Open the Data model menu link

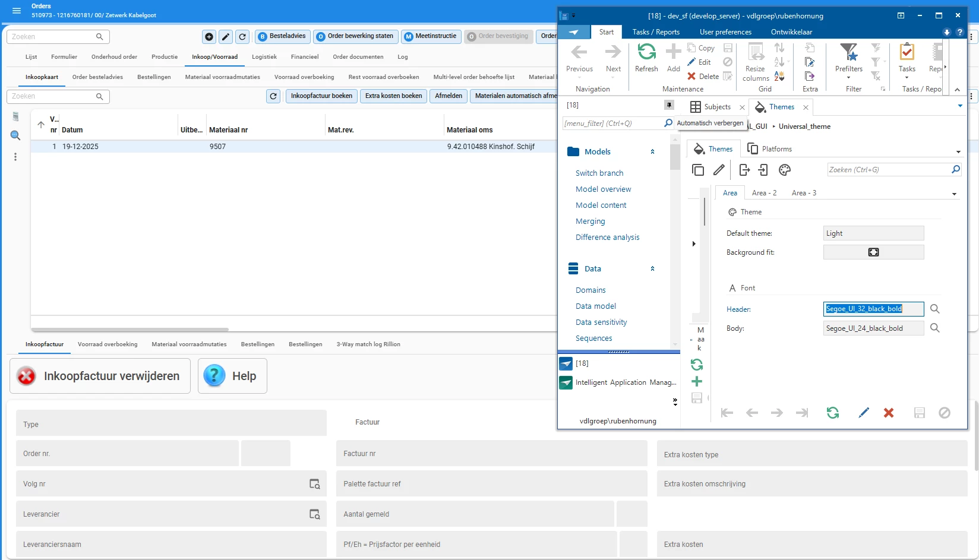coord(595,306)
